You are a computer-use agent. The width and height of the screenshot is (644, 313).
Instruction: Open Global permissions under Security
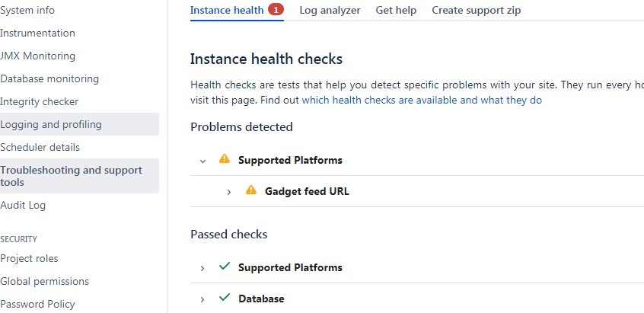[44, 281]
